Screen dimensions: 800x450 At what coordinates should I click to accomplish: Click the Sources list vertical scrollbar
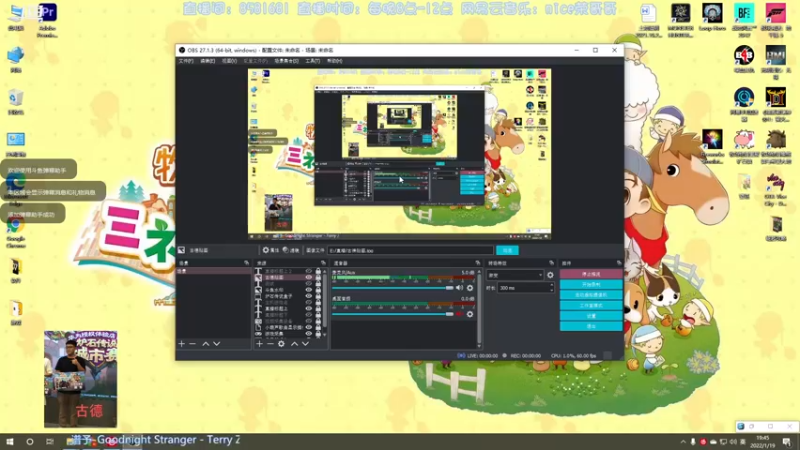324,301
